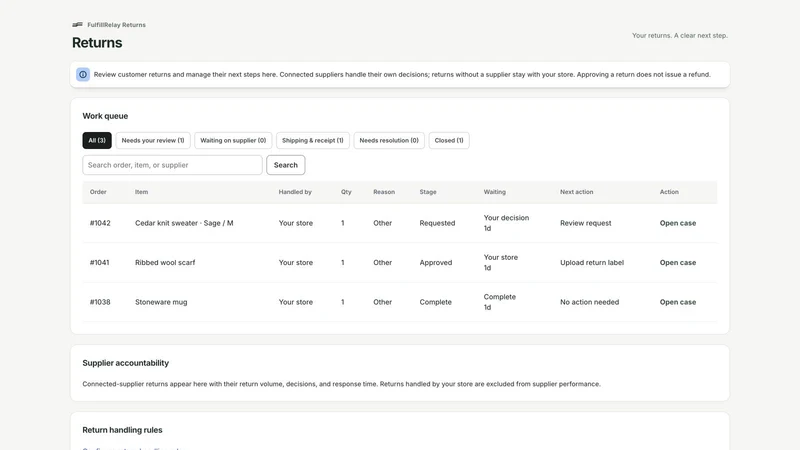The width and height of the screenshot is (800, 450).
Task: Click the 'Your returns. A clear next step.' tagline
Action: point(680,35)
